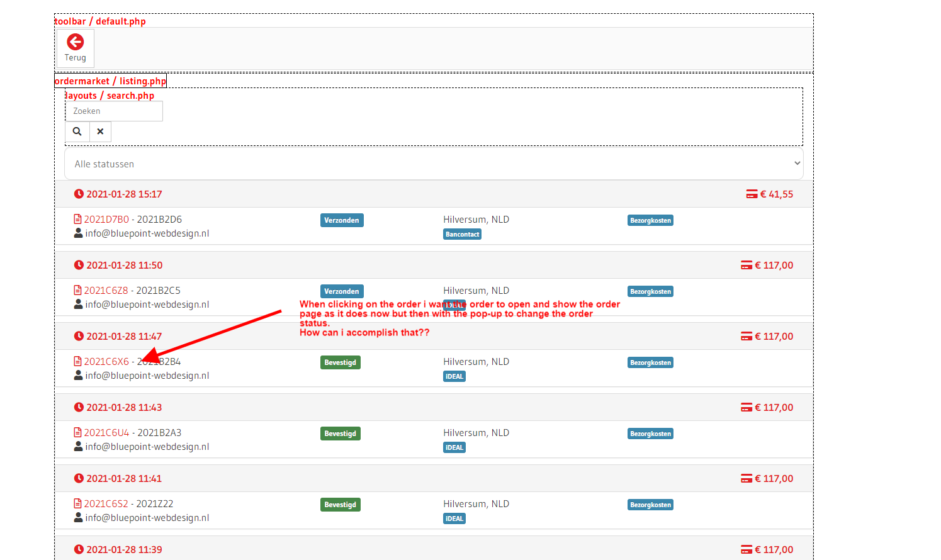Click the IDEAL badge of order 2021C6X6

click(x=454, y=376)
